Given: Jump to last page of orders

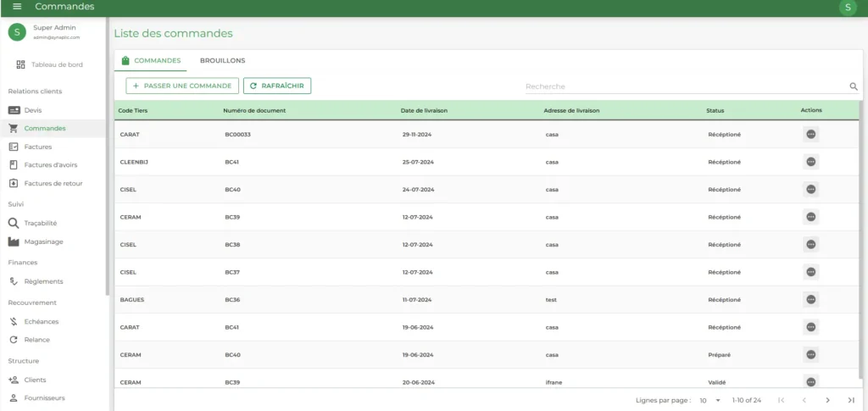Looking at the screenshot, I should (851, 401).
